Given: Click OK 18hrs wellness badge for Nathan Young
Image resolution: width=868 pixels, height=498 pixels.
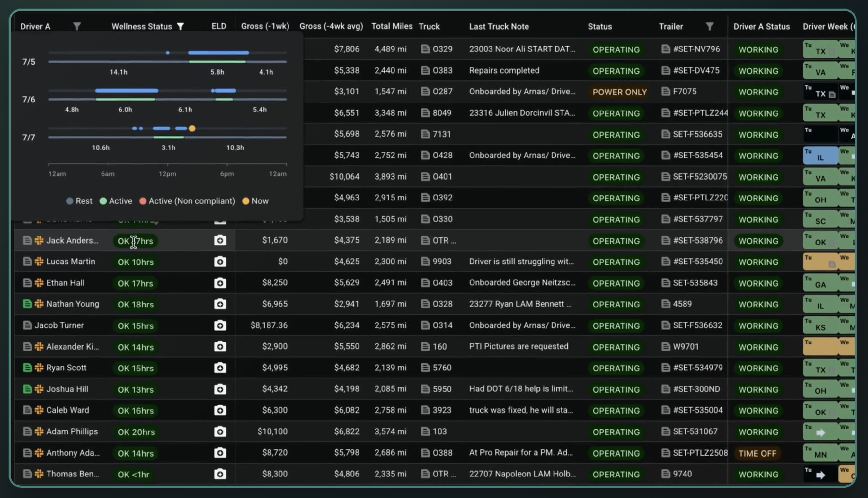Looking at the screenshot, I should (x=135, y=304).
